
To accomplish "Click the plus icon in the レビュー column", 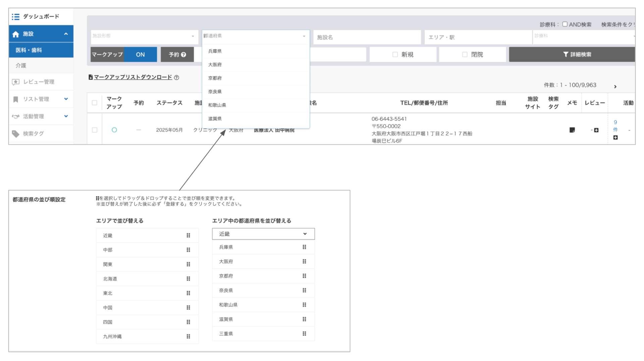I will coord(596,130).
